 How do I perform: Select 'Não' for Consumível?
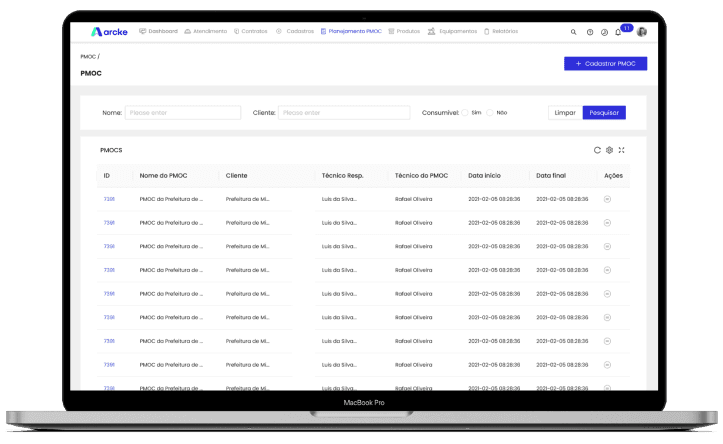coord(490,113)
